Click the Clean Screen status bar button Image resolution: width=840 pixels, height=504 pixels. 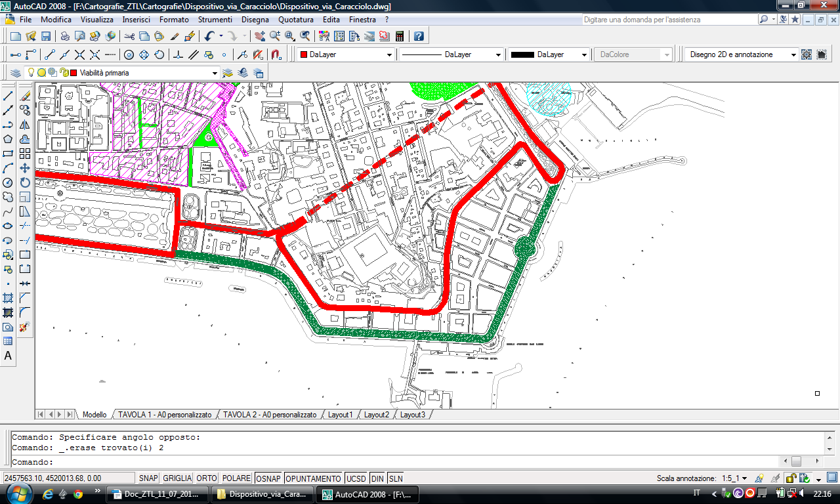[x=831, y=478]
